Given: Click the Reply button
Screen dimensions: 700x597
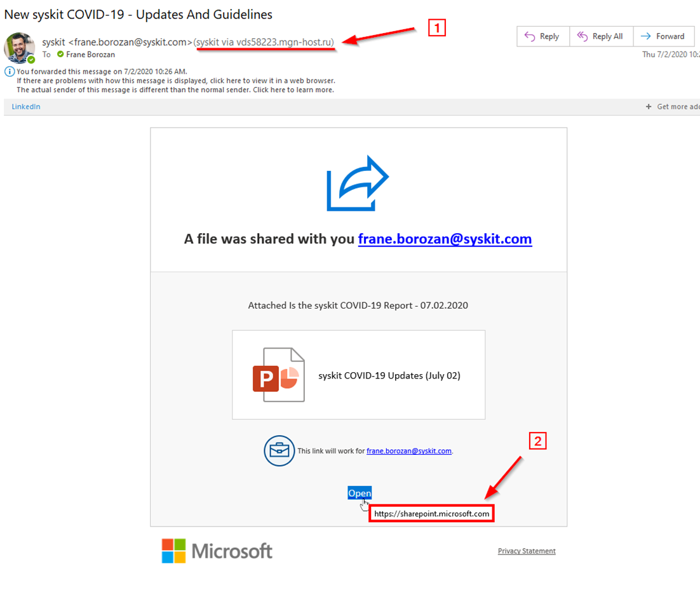Looking at the screenshot, I should pos(543,36).
